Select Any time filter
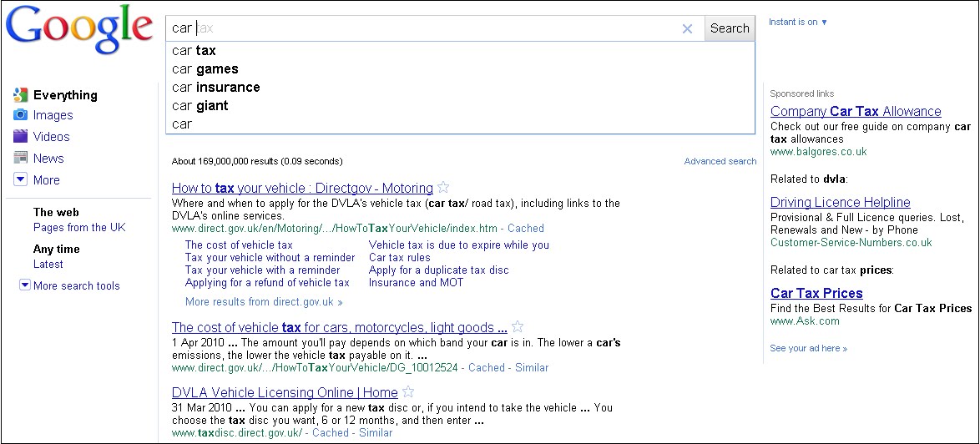Screen dimensions: 980x444 coord(56,249)
